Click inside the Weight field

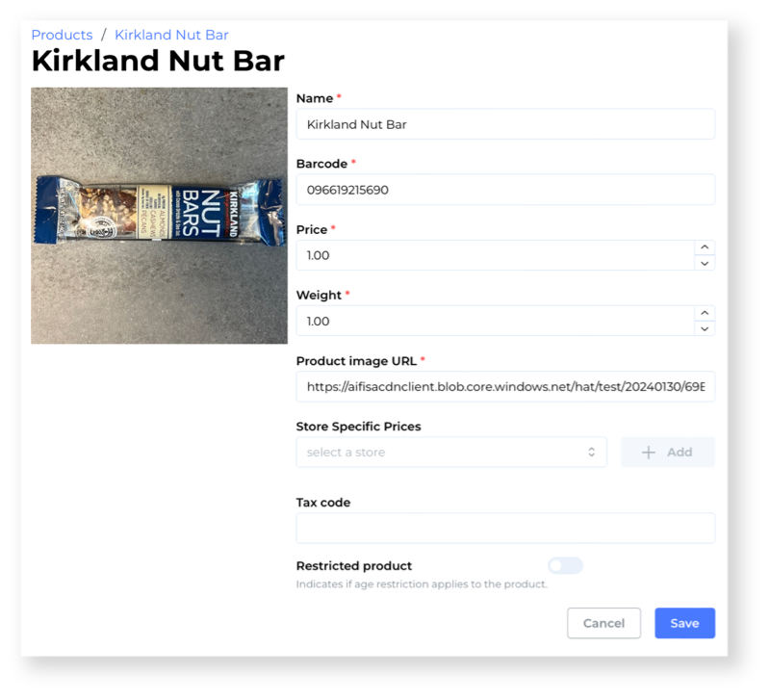click(495, 321)
